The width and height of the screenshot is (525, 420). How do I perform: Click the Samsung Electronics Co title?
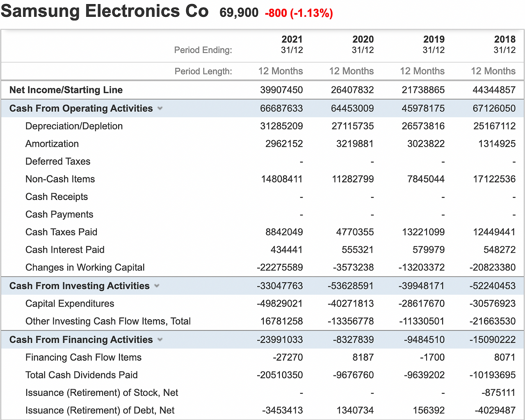tap(105, 11)
